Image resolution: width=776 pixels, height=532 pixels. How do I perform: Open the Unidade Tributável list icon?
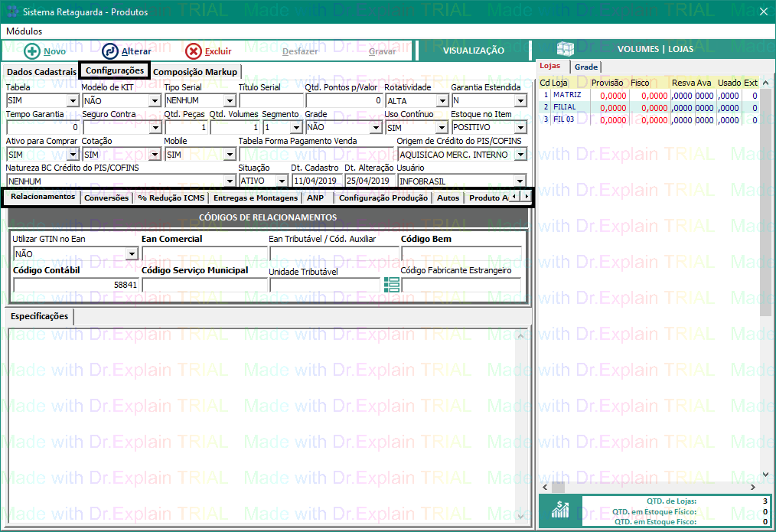click(392, 285)
